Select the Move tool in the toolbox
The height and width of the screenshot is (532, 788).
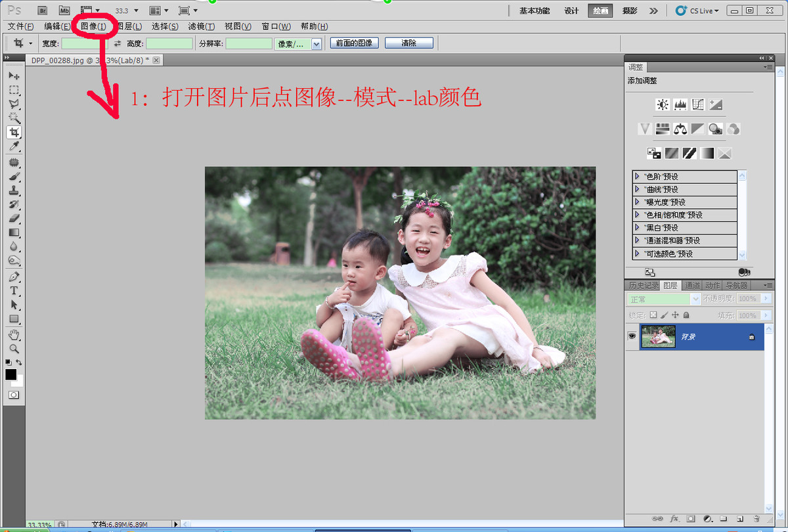pyautogui.click(x=14, y=76)
